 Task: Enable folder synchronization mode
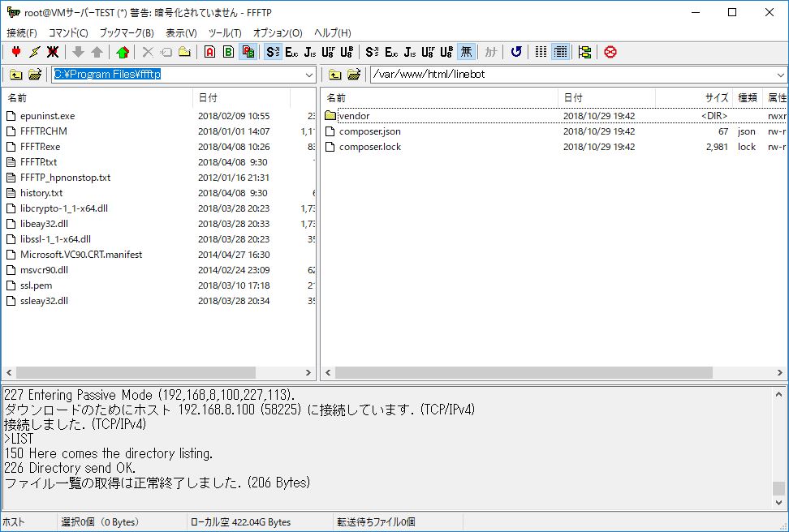[585, 51]
